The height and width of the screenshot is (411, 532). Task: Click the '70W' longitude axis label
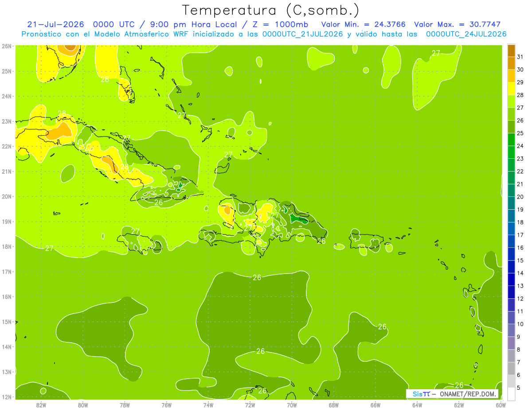coord(292,405)
